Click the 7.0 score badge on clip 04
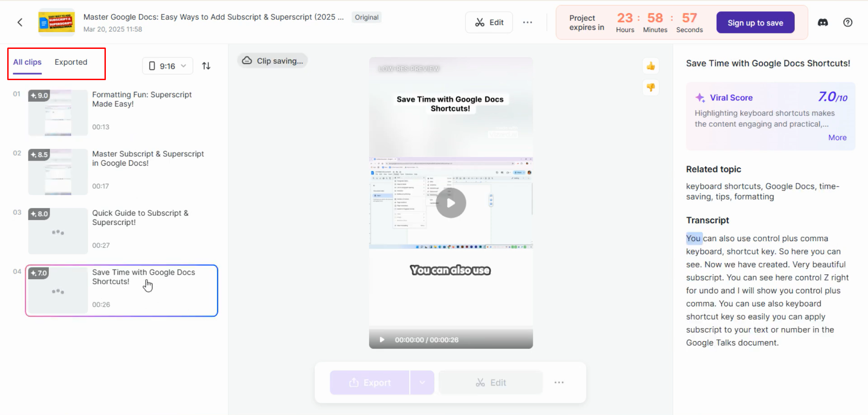This screenshot has width=868, height=415. [39, 273]
